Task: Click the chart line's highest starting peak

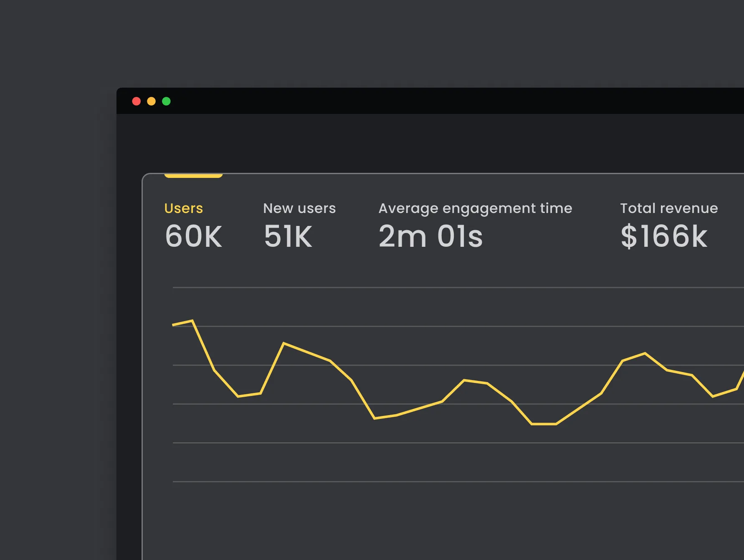Action: click(192, 321)
